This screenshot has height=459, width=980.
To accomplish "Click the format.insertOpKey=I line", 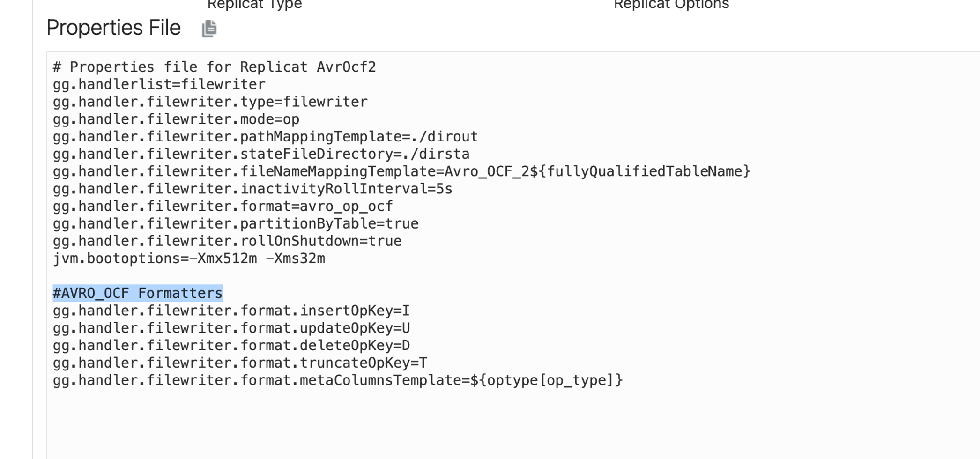I will pyautogui.click(x=231, y=311).
